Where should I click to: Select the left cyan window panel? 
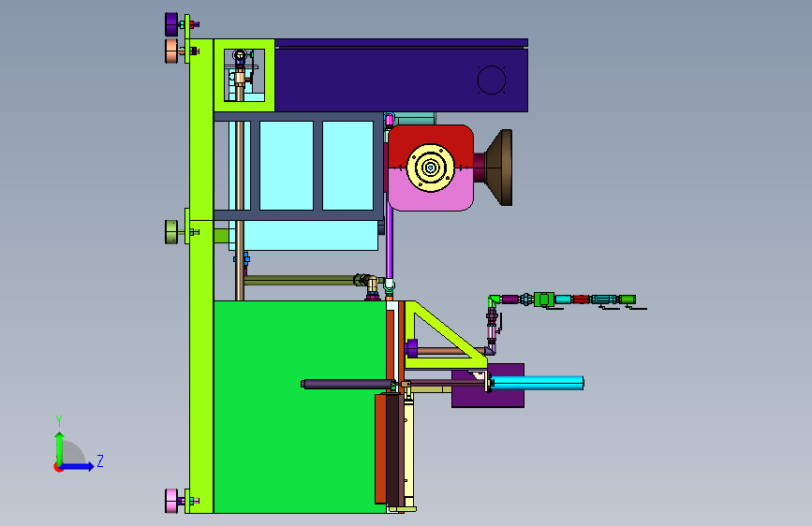coord(287,166)
